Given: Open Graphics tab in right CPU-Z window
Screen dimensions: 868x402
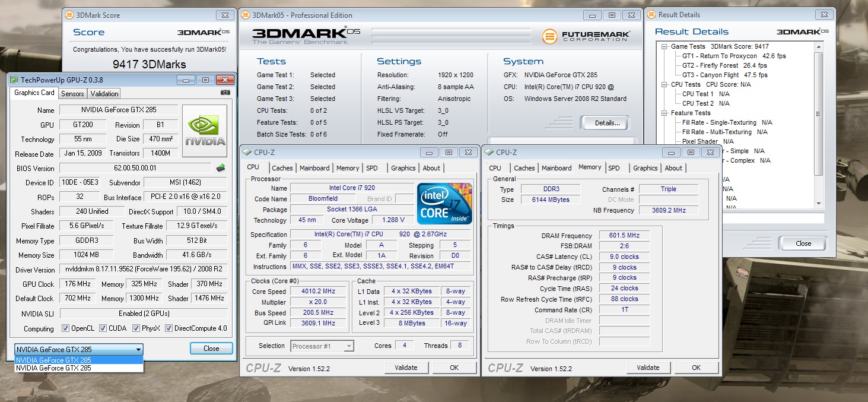Looking at the screenshot, I should tap(646, 168).
